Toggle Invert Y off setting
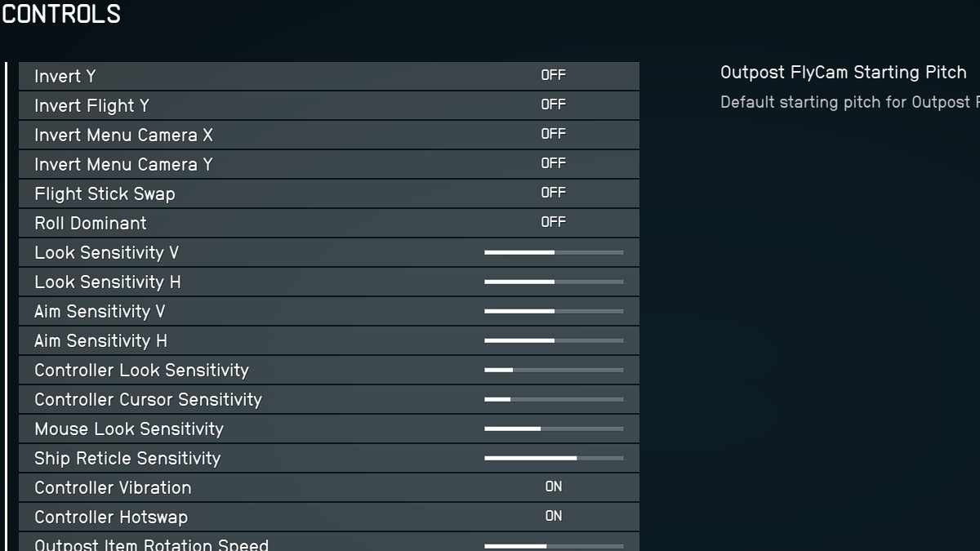 coord(553,75)
